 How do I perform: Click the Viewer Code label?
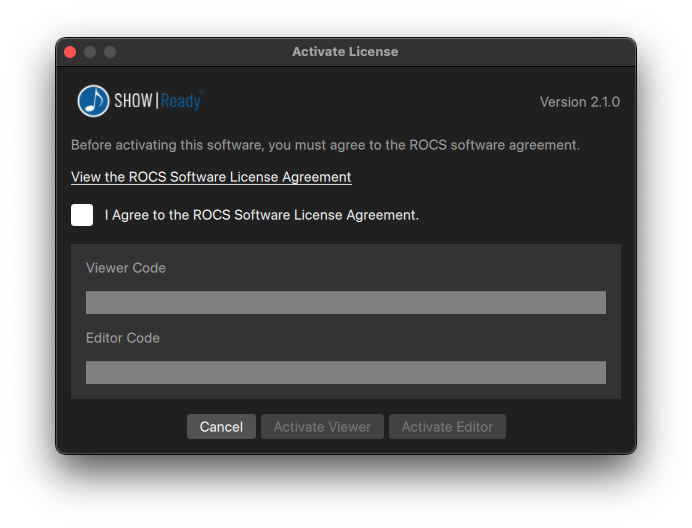126,268
